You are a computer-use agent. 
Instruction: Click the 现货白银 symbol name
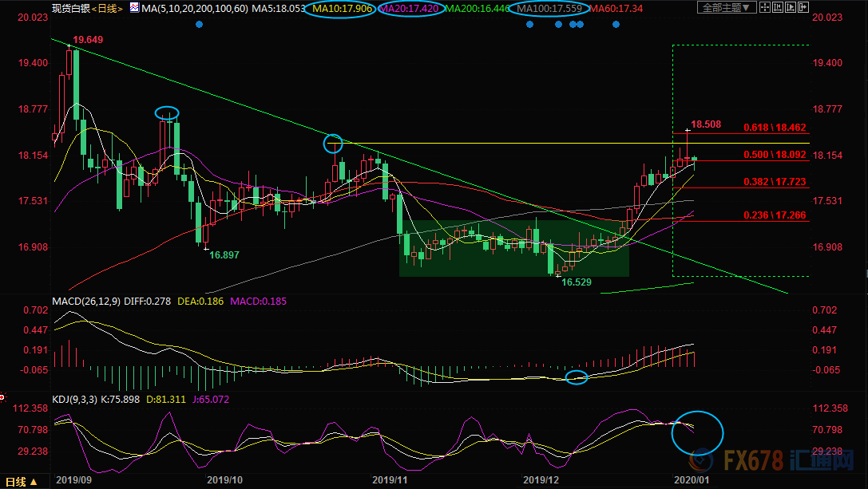71,9
